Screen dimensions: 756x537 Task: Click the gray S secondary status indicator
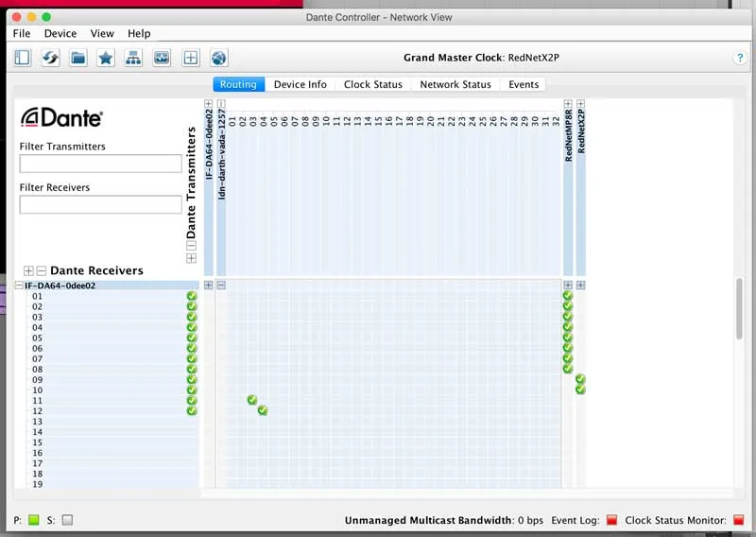point(67,520)
